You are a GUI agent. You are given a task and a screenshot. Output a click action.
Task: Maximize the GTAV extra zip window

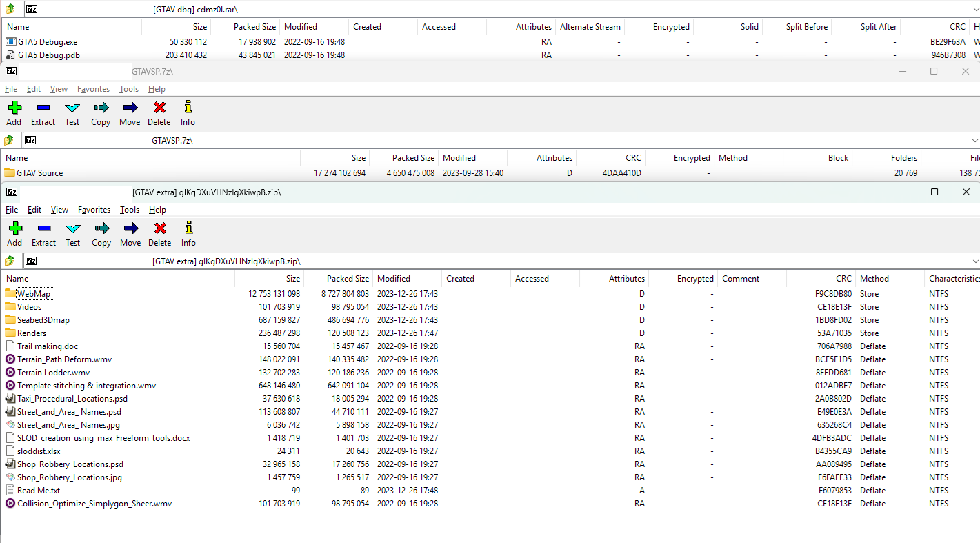934,192
